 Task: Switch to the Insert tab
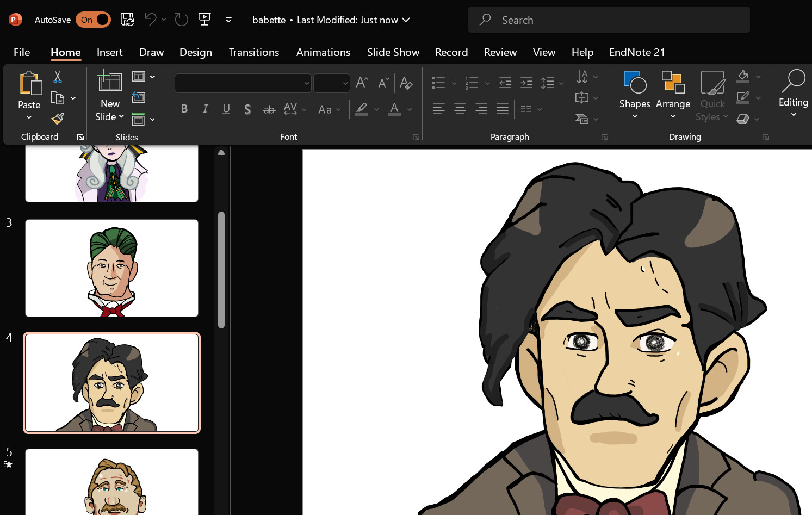[110, 52]
